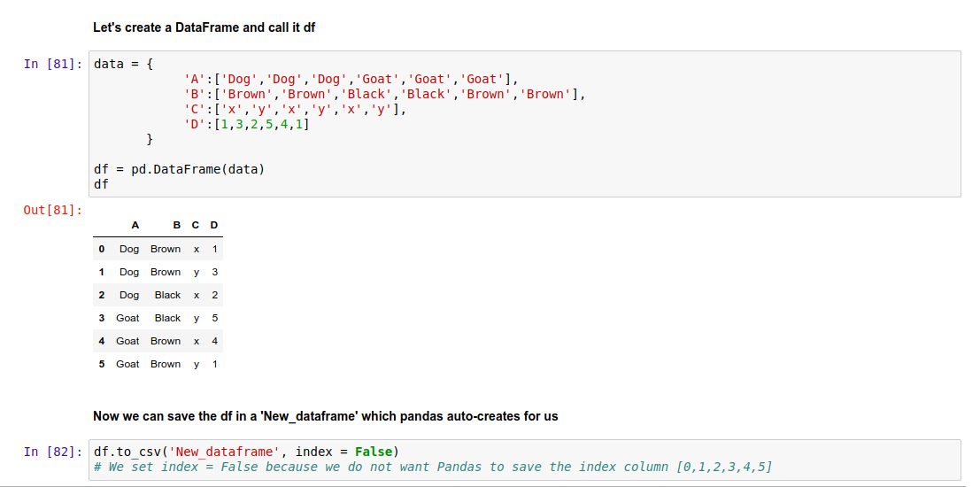Click the df = pd.DataFrame(data) line
Viewport: 980px width, 487px height.
179,169
